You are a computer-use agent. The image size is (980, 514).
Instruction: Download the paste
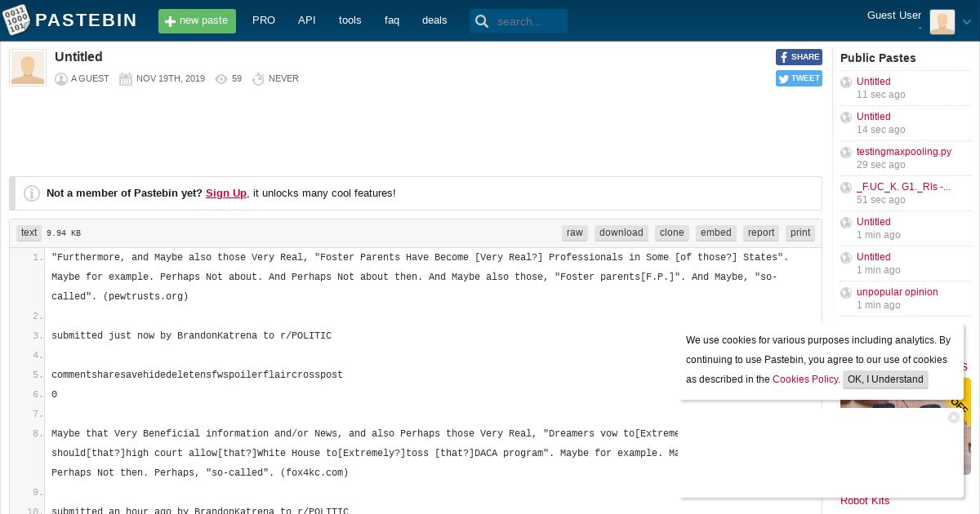coord(621,233)
